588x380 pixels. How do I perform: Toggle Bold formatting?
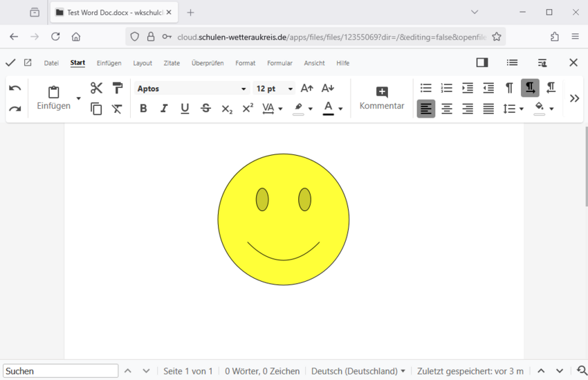(x=143, y=109)
